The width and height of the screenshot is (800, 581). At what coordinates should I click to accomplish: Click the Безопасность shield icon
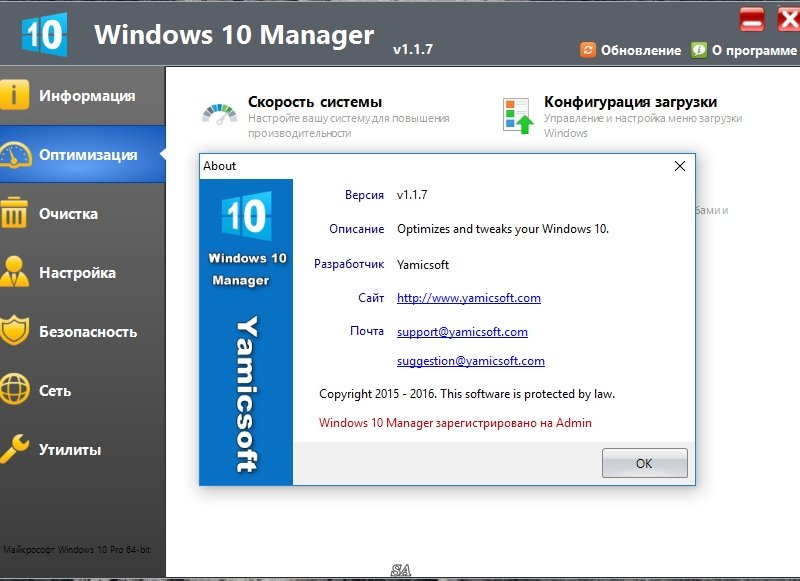point(14,331)
